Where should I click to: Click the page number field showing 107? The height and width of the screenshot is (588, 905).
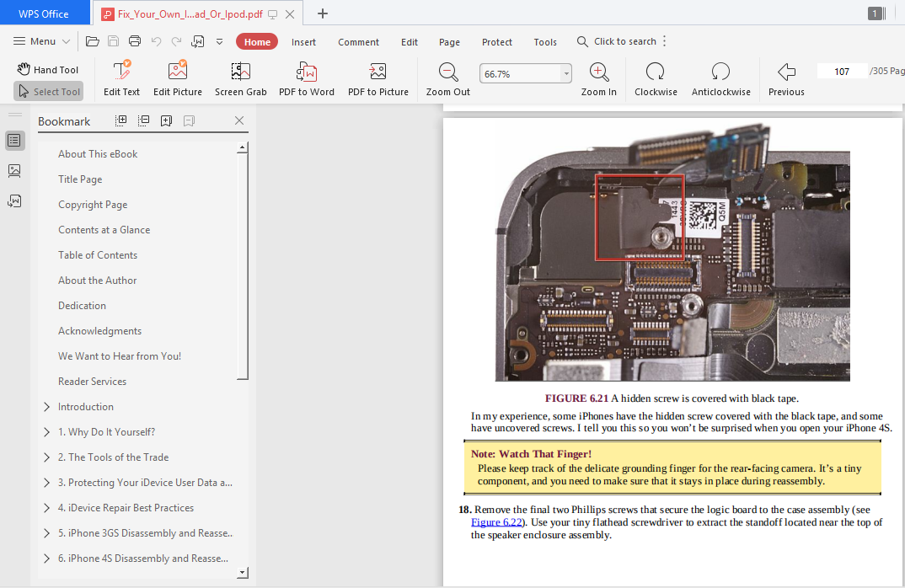[842, 71]
